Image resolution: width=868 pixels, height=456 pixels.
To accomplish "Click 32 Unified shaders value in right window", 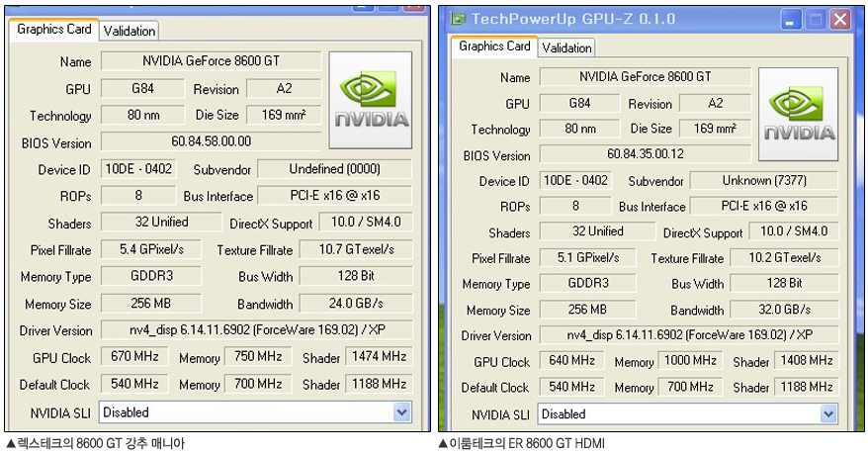I will pos(597,231).
